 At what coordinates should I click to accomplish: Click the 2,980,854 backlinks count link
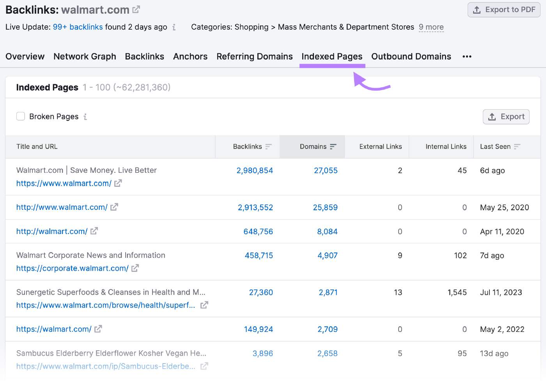pos(255,170)
